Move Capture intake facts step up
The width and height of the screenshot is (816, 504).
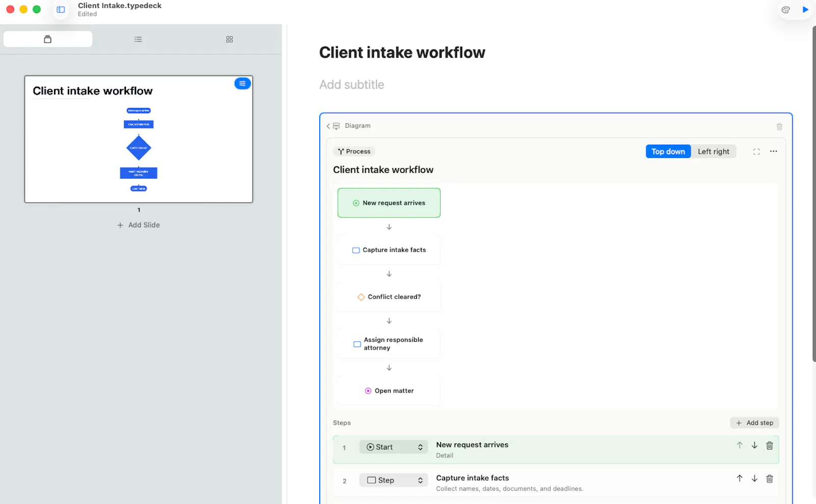[x=739, y=479]
